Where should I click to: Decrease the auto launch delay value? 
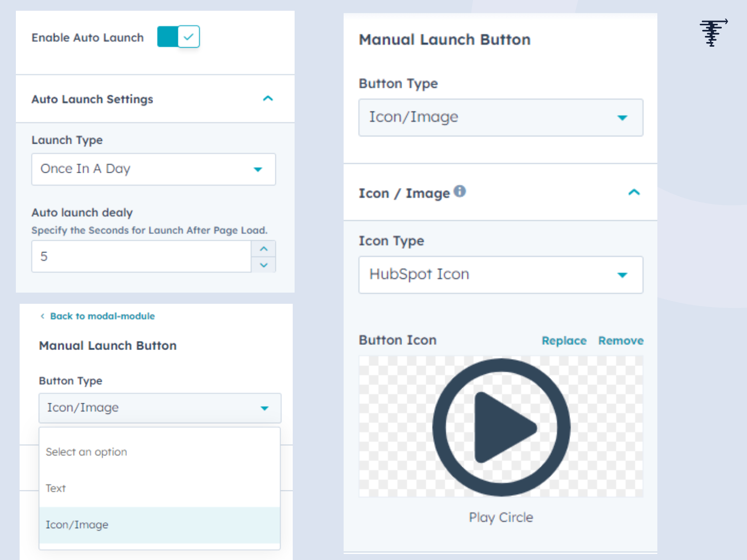pos(264,265)
